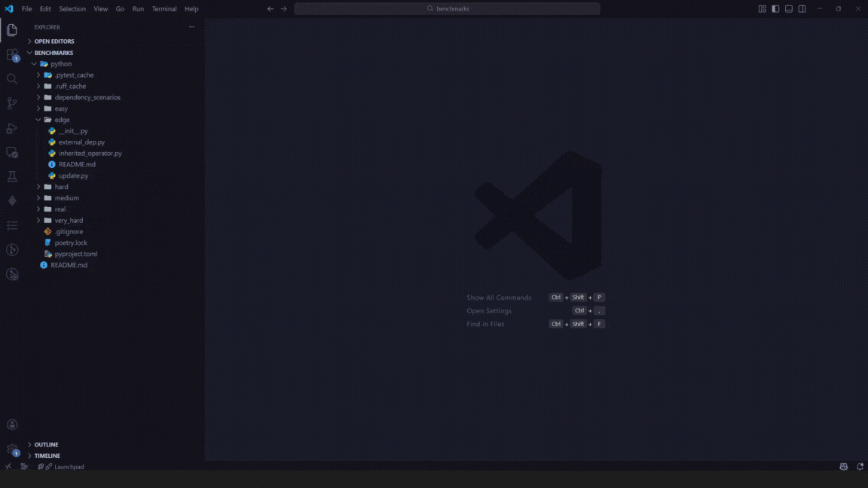Open the Go menu in the menu bar
The width and height of the screenshot is (868, 488).
coord(120,8)
